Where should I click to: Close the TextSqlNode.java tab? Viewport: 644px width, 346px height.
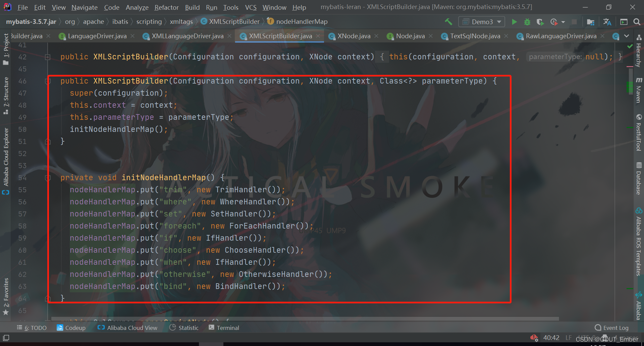[x=506, y=36]
